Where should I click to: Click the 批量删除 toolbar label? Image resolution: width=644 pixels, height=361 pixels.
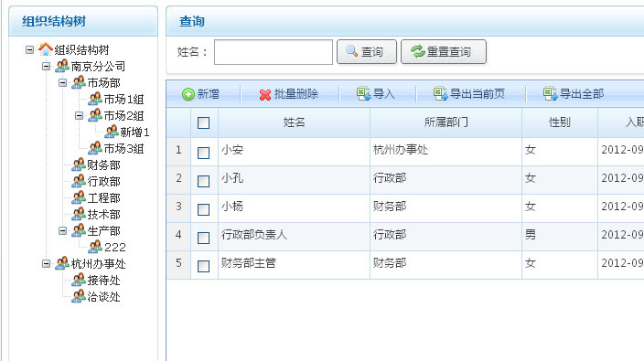click(296, 94)
